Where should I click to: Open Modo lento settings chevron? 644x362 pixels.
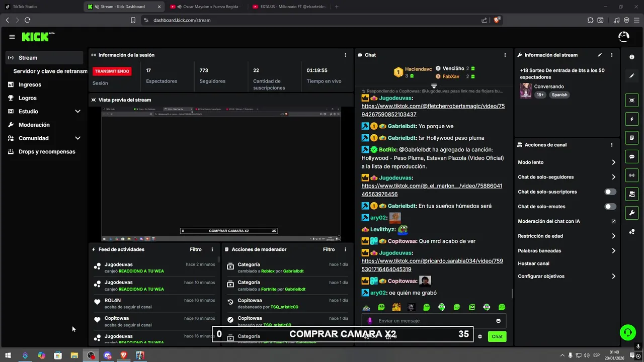click(613, 162)
